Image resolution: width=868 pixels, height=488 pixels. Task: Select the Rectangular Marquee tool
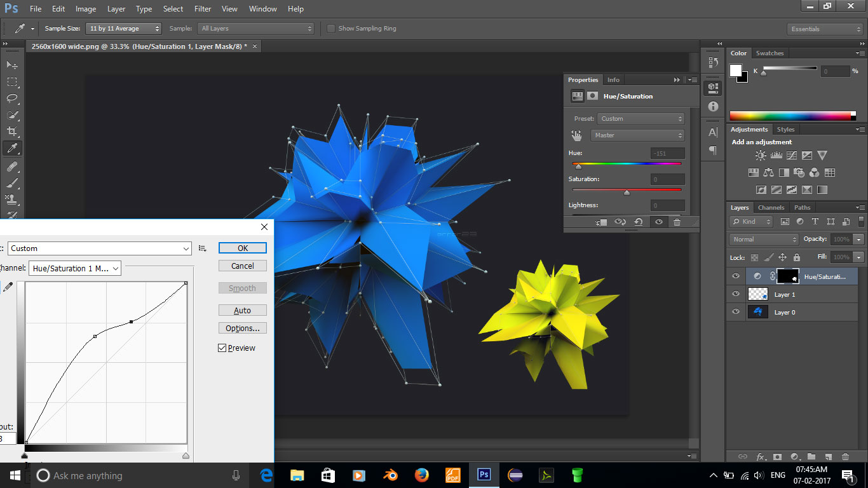(12, 82)
